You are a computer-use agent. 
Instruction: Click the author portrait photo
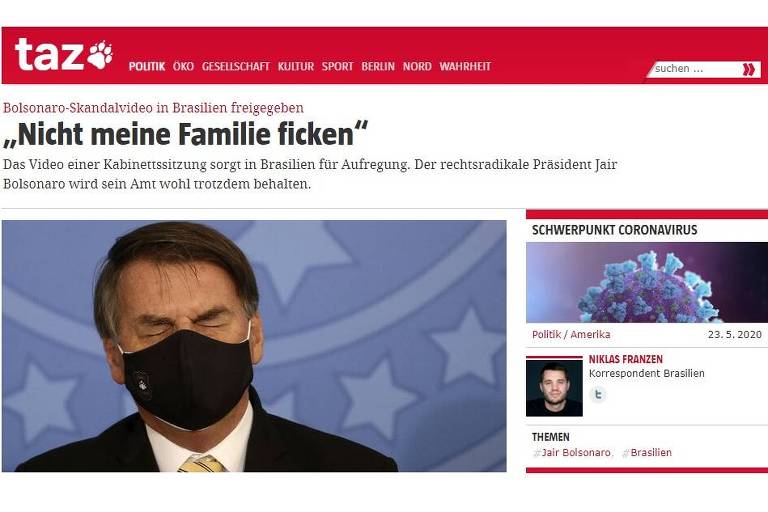click(x=554, y=387)
